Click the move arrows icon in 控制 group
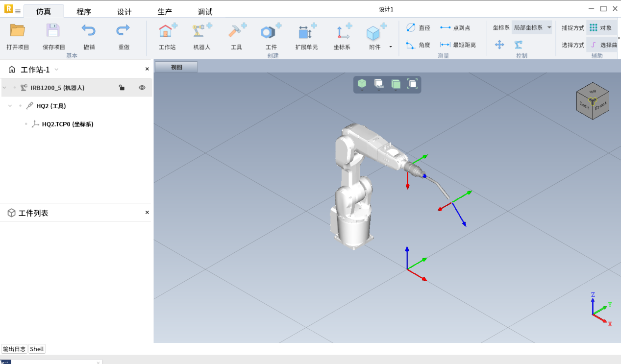The width and height of the screenshot is (621, 364). 499,45
